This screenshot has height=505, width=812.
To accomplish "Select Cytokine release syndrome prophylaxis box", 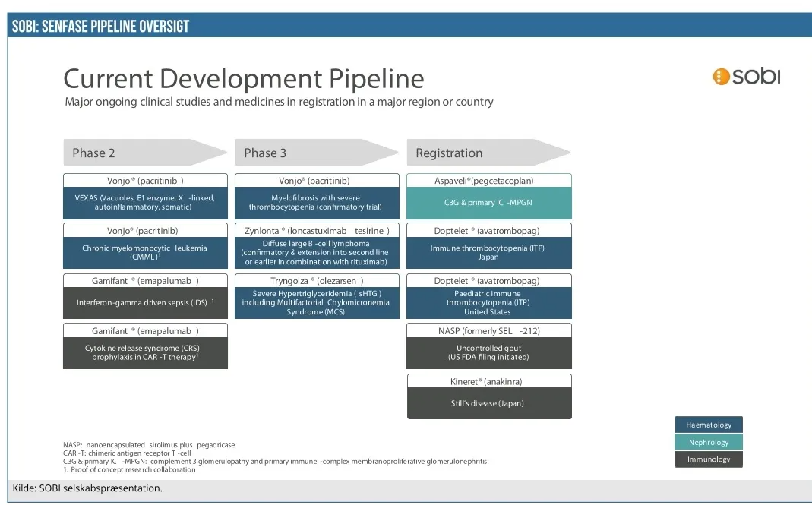I will pos(145,352).
